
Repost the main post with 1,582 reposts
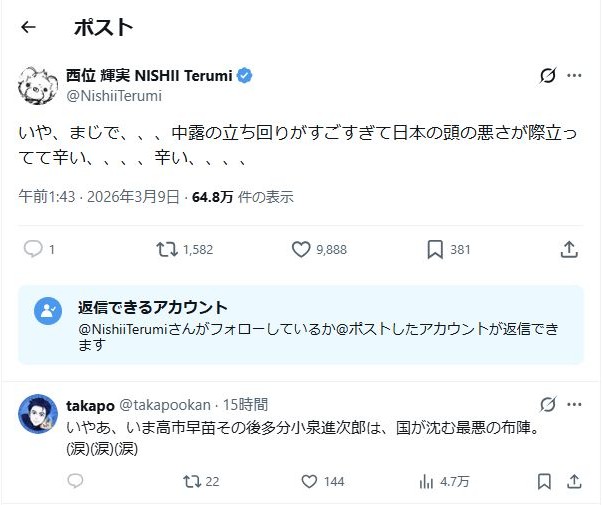pos(167,249)
